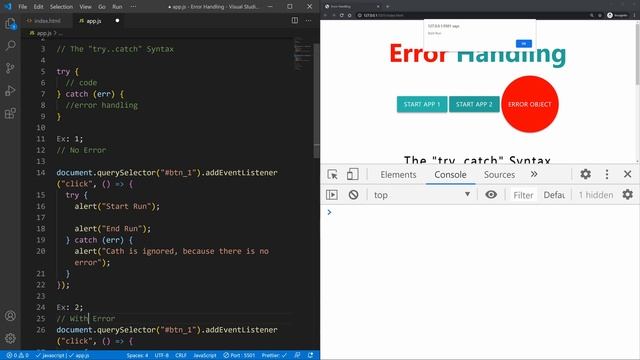Change the UTF-8 file encoding
The image size is (640, 360).
162,356
